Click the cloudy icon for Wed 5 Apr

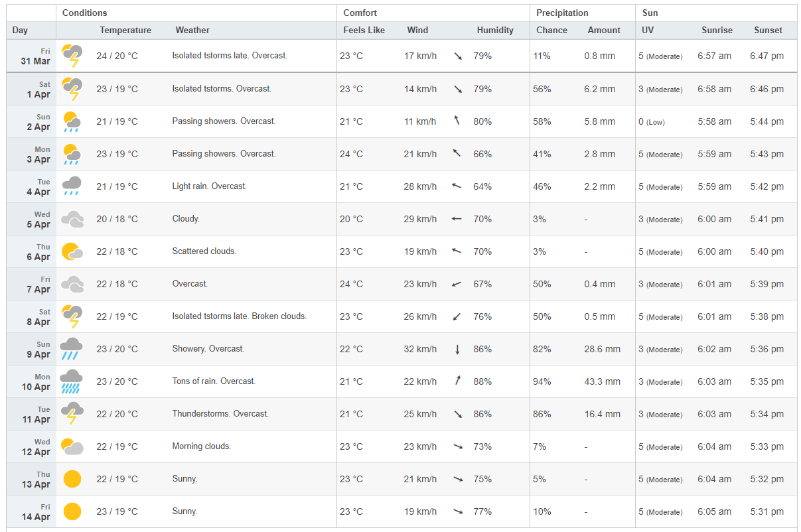click(72, 219)
